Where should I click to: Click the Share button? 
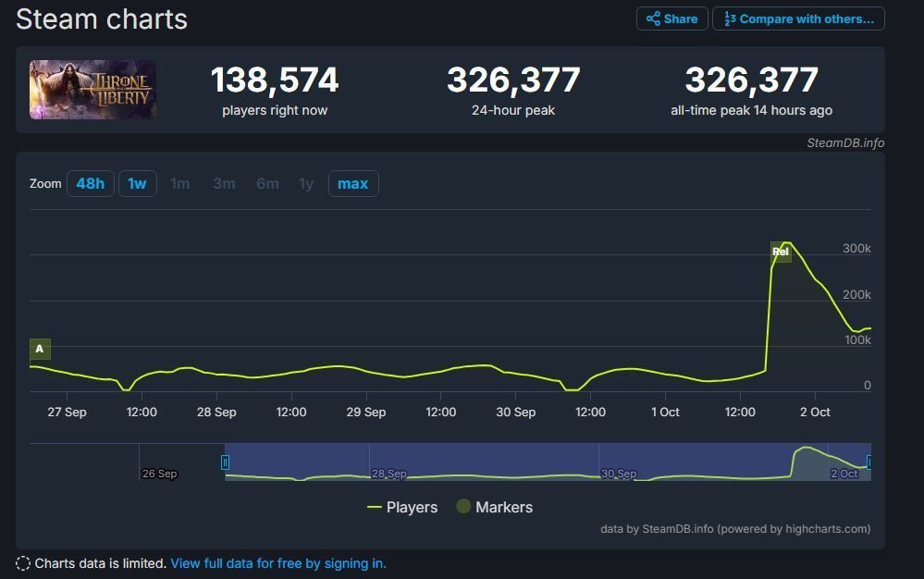pyautogui.click(x=671, y=18)
